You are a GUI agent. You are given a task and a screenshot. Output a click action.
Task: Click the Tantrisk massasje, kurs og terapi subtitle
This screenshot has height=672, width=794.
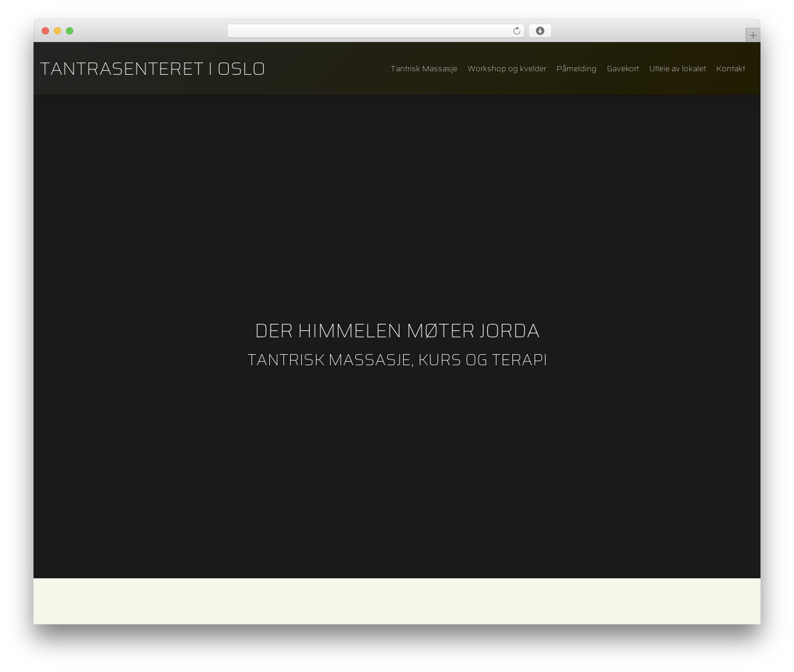pos(397,360)
